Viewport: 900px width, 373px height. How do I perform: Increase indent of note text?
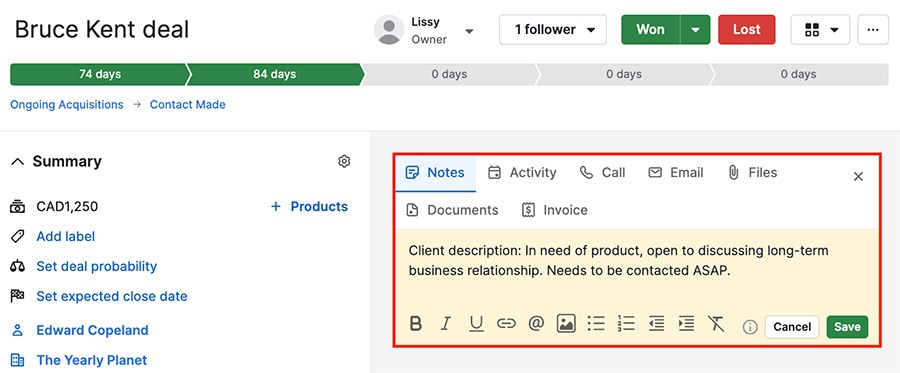pyautogui.click(x=686, y=324)
